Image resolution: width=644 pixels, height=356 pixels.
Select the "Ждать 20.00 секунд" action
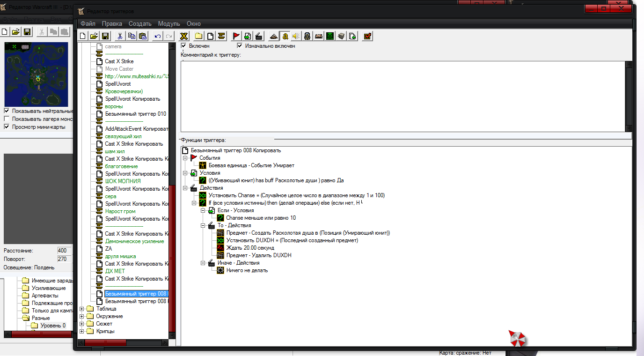250,248
